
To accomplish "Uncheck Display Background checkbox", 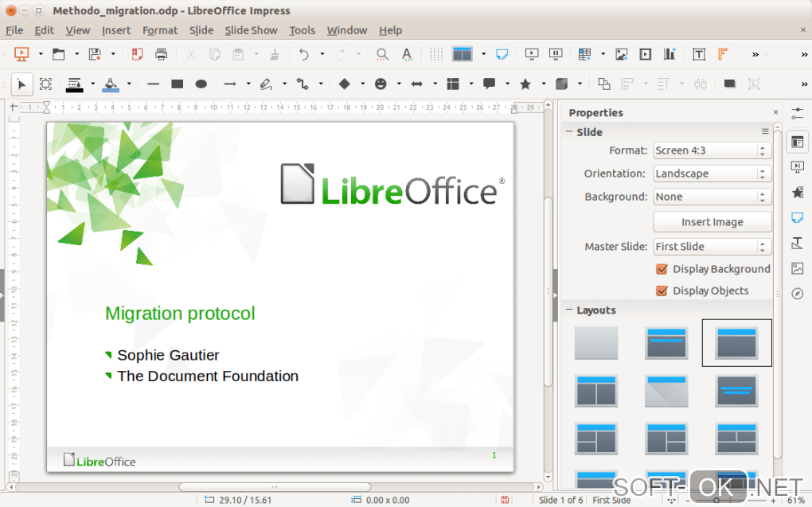I will 662,269.
